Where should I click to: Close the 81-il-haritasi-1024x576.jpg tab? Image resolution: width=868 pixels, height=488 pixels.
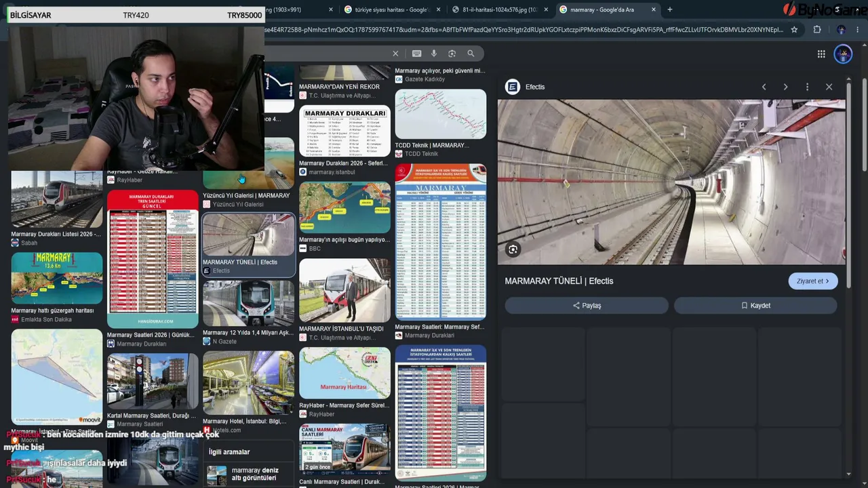[x=546, y=9]
